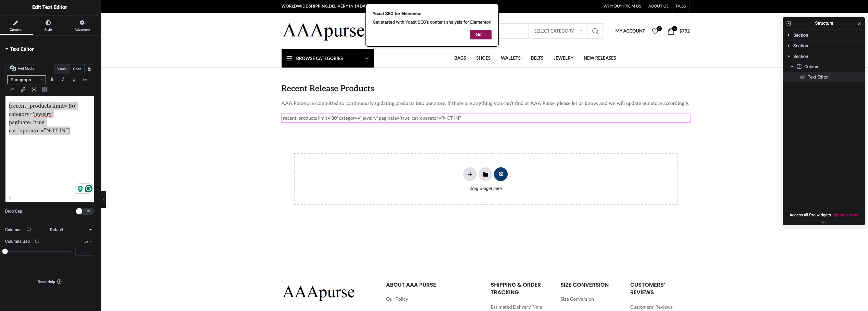Image resolution: width=868 pixels, height=311 pixels.
Task: Open the Our Policy footer link
Action: coord(397,299)
